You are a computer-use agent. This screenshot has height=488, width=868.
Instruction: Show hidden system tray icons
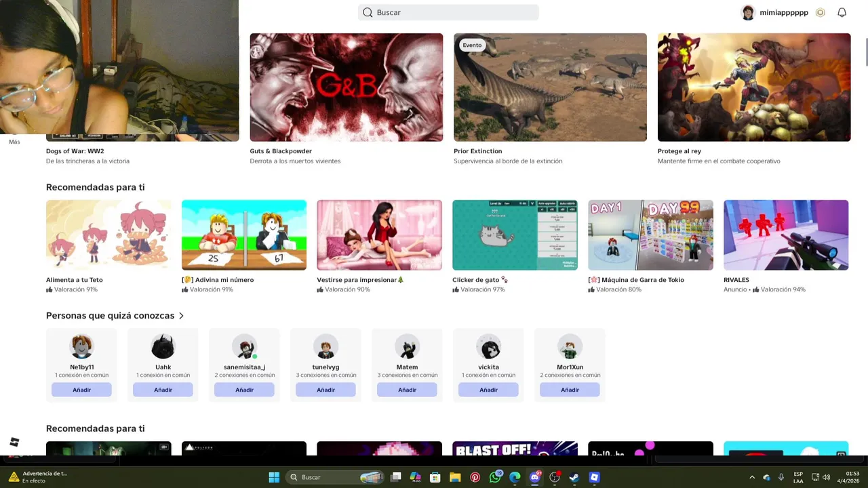[x=751, y=477]
